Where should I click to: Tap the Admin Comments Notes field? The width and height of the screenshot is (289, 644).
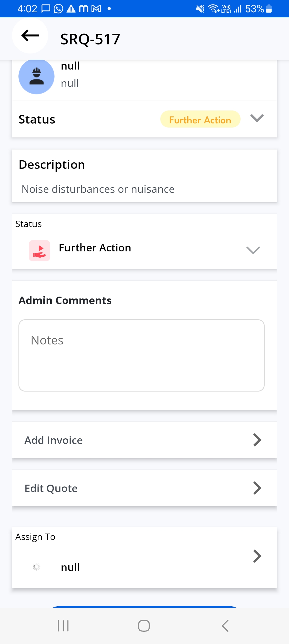click(141, 355)
